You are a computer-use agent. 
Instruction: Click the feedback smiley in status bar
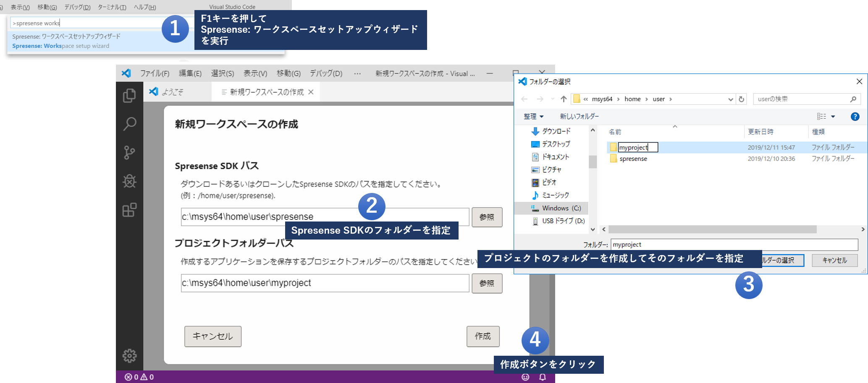[525, 377]
